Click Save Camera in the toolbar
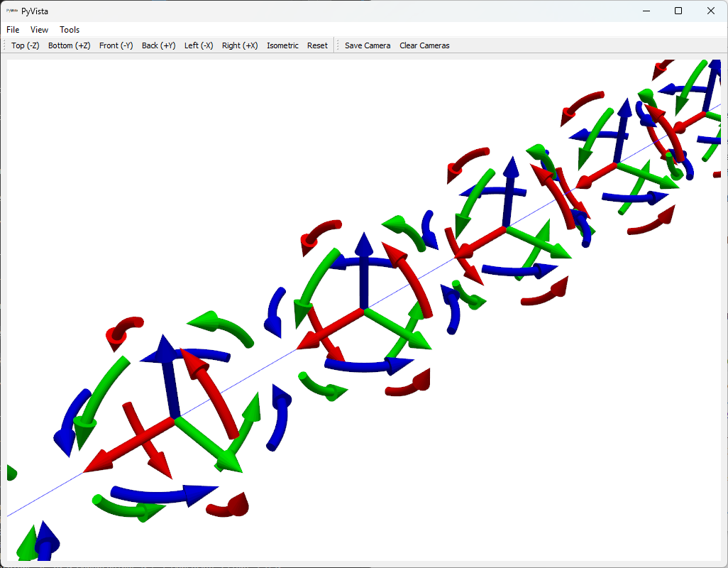 [x=368, y=45]
